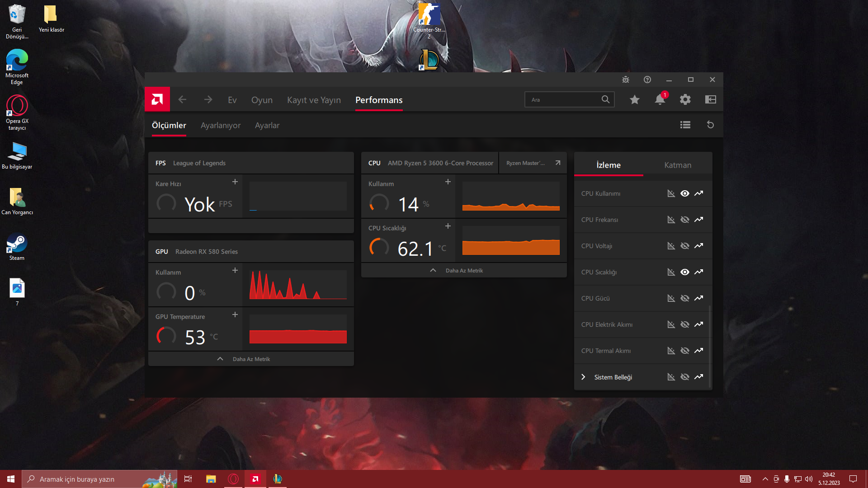
Task: Click the help question mark icon
Action: point(647,80)
